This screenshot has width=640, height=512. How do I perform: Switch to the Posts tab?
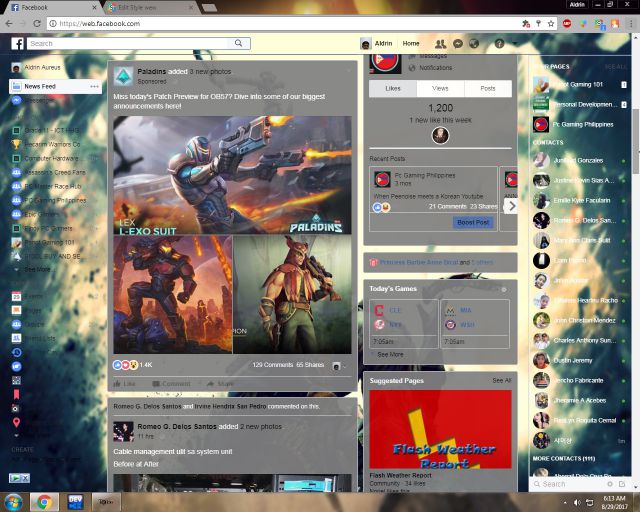(488, 89)
